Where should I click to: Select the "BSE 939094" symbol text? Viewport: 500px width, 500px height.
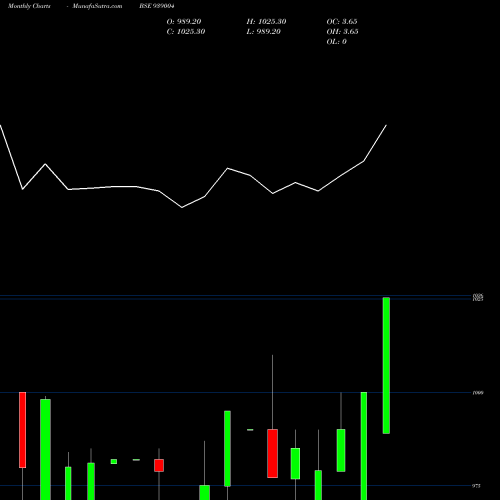pos(157,6)
